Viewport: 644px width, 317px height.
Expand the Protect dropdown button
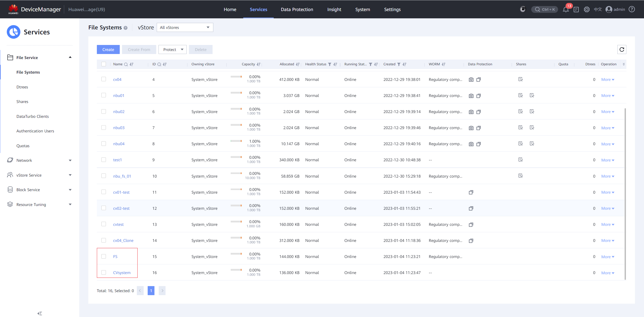point(173,49)
